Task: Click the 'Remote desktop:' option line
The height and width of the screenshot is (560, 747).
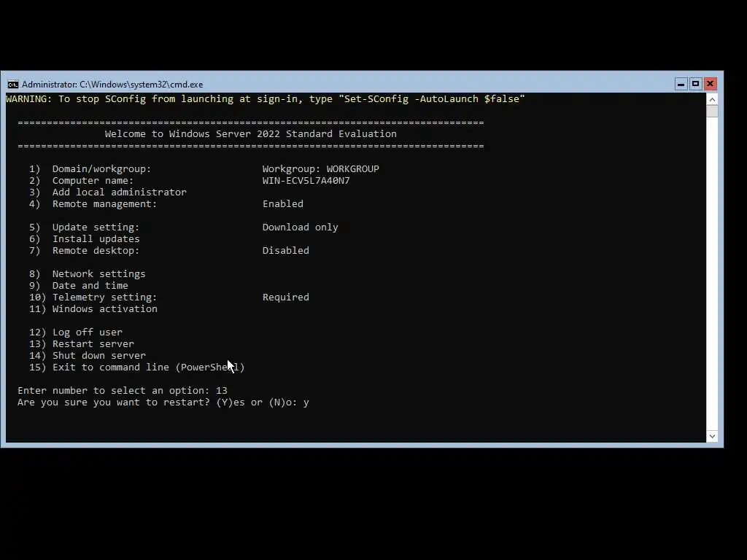Action: (85, 251)
